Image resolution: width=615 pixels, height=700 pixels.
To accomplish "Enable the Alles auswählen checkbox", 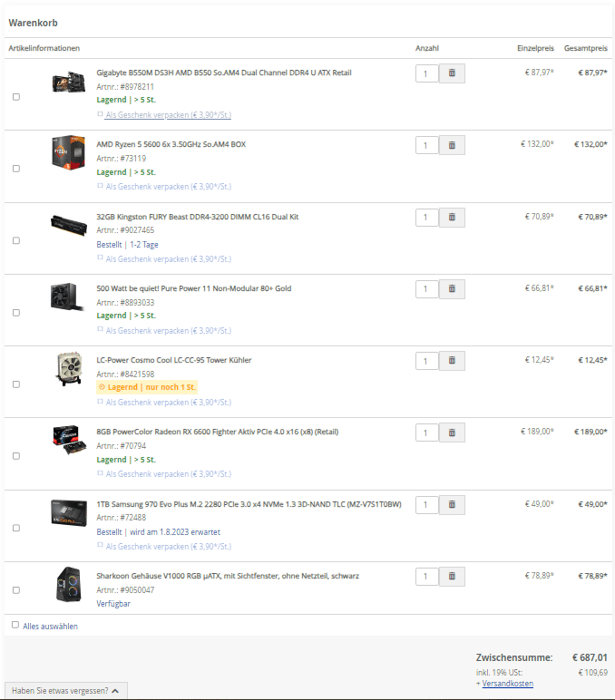I will point(15,625).
